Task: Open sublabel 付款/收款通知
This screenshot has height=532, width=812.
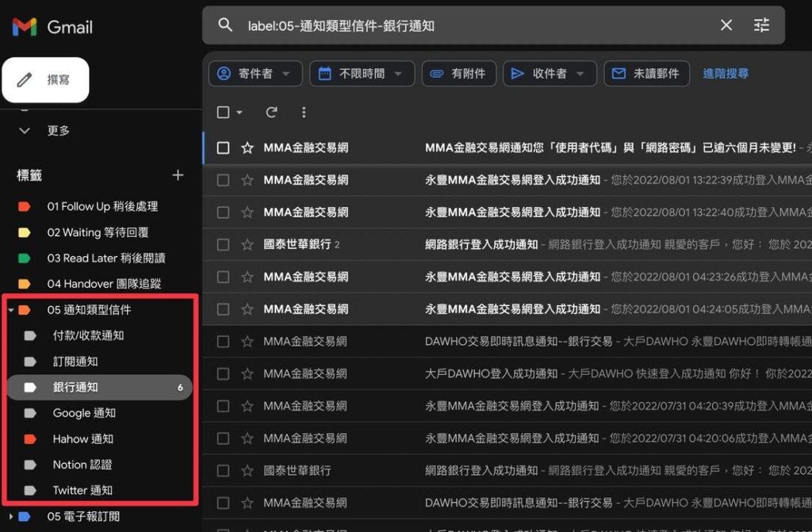Action: pos(88,335)
